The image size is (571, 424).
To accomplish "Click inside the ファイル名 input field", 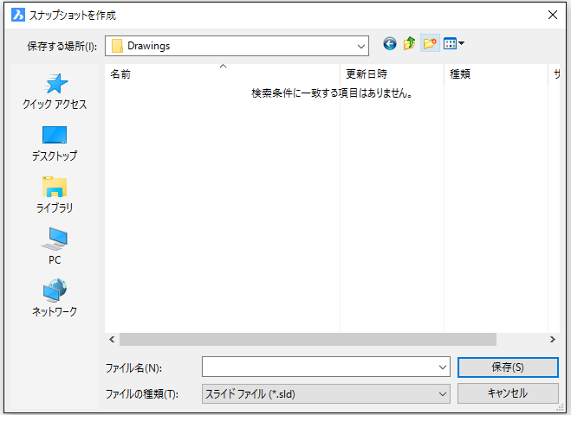I will 320,367.
